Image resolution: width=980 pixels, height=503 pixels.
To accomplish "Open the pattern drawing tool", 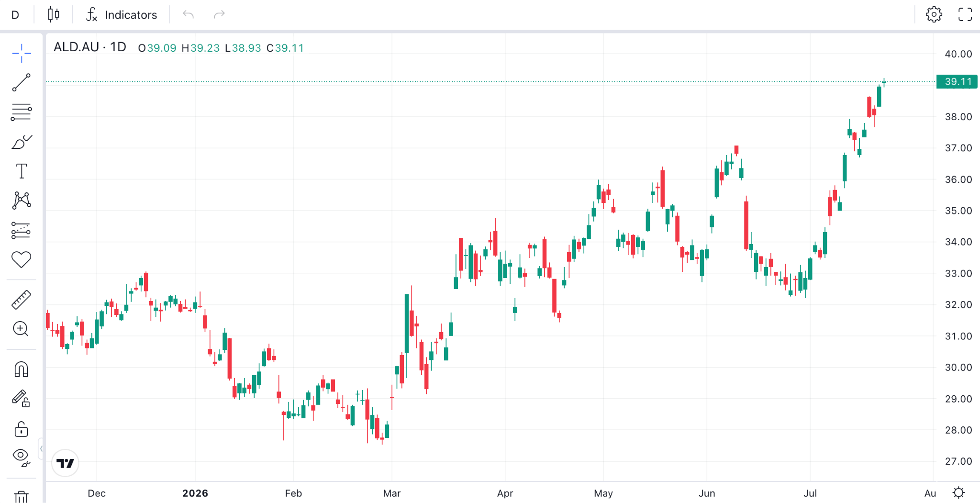I will (x=22, y=201).
